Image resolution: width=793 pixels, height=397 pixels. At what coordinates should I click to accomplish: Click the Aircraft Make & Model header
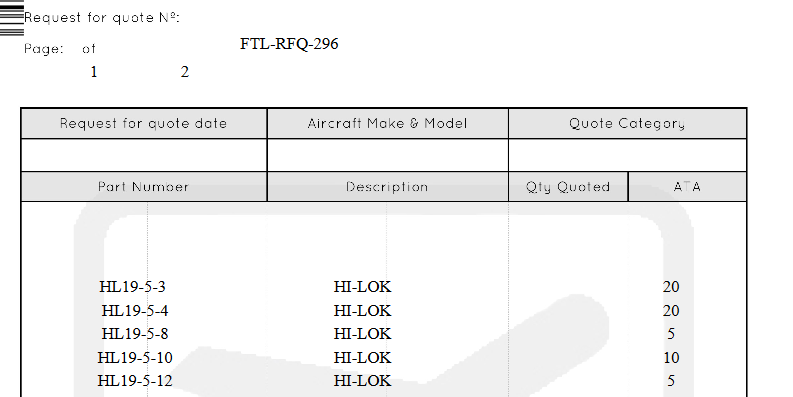tap(387, 123)
